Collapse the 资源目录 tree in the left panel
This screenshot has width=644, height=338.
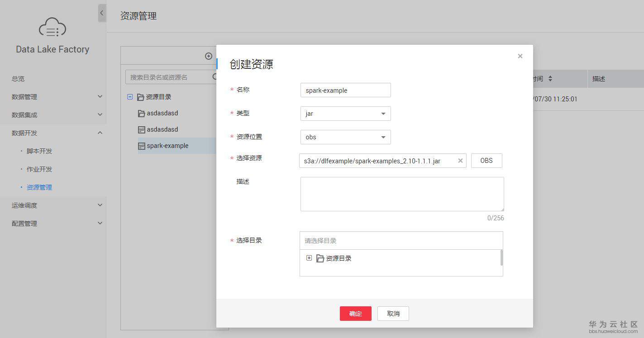click(130, 97)
